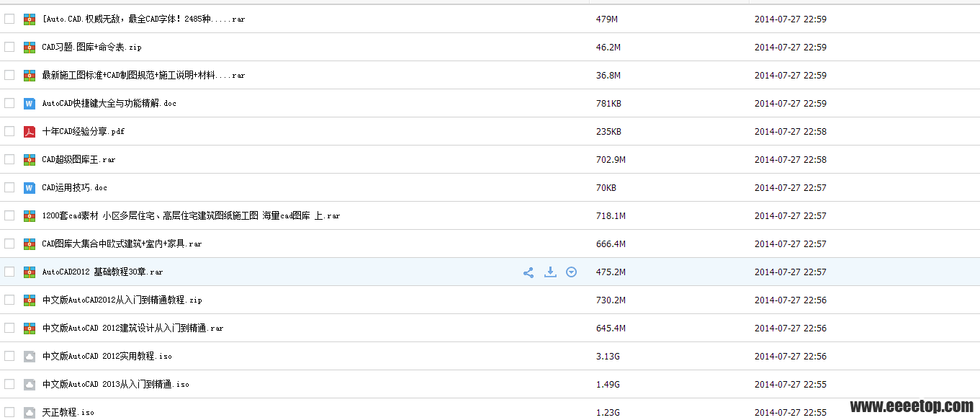Tick the checkbox for [Auto.CAD.权威无敌 rar file
Viewport: 980px width, 420px height.
(9, 19)
